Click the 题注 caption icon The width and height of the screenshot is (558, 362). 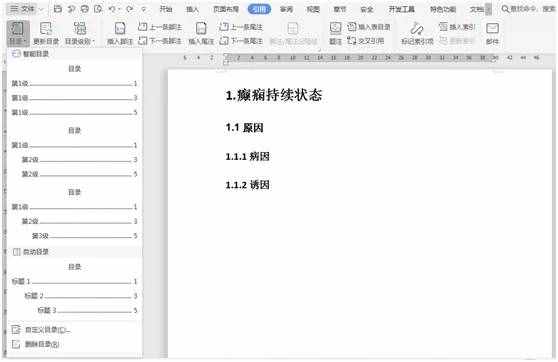tap(335, 28)
